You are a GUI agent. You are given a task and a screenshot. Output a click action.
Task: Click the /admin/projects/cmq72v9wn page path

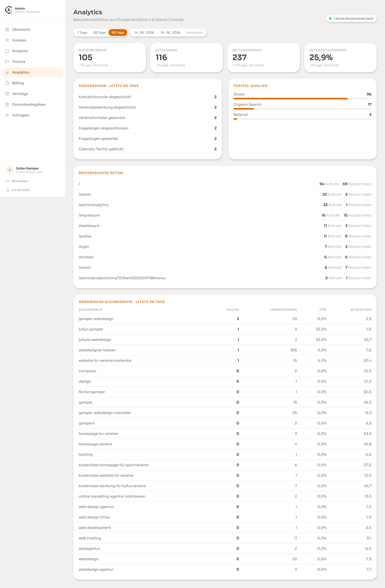(x=122, y=278)
